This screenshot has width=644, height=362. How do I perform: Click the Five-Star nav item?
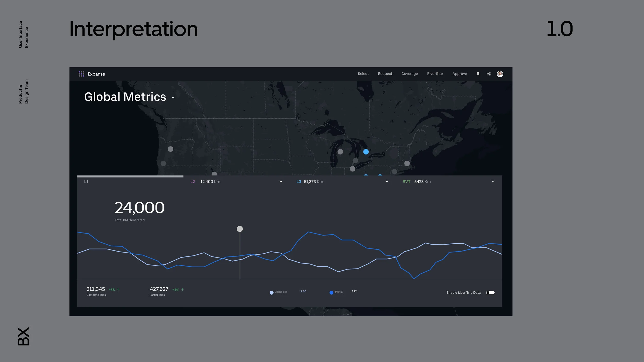point(435,74)
